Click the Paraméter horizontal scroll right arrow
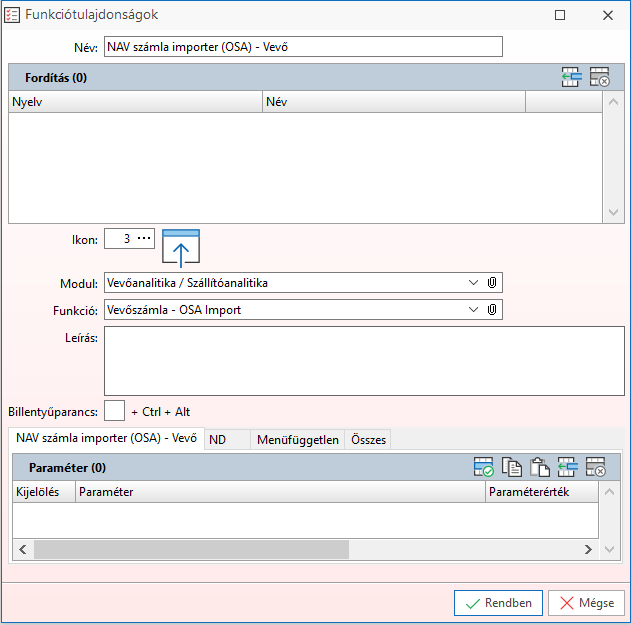The width and height of the screenshot is (632, 625). pyautogui.click(x=588, y=549)
